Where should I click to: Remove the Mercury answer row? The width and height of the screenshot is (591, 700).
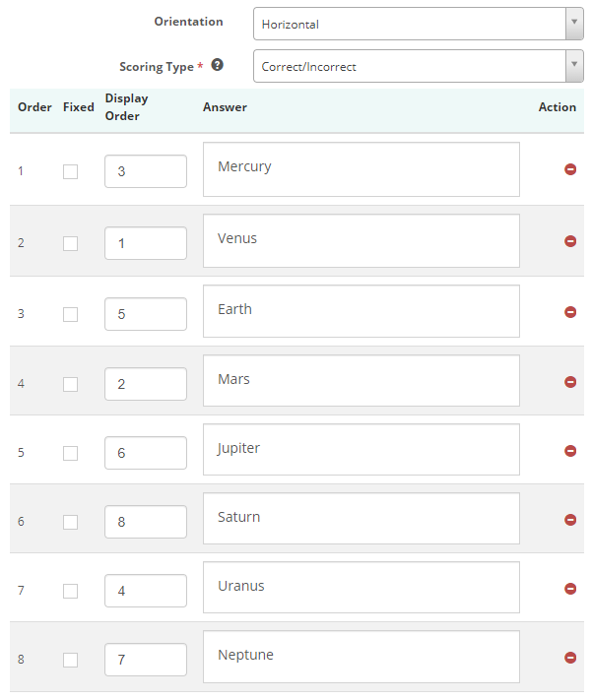[x=570, y=169]
